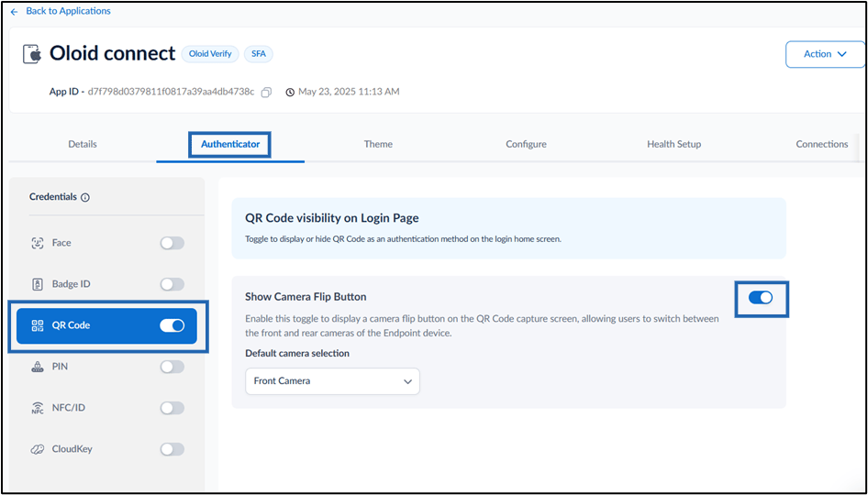Click the back arrow icon near Back to Applications
This screenshot has width=868, height=495.
point(15,12)
